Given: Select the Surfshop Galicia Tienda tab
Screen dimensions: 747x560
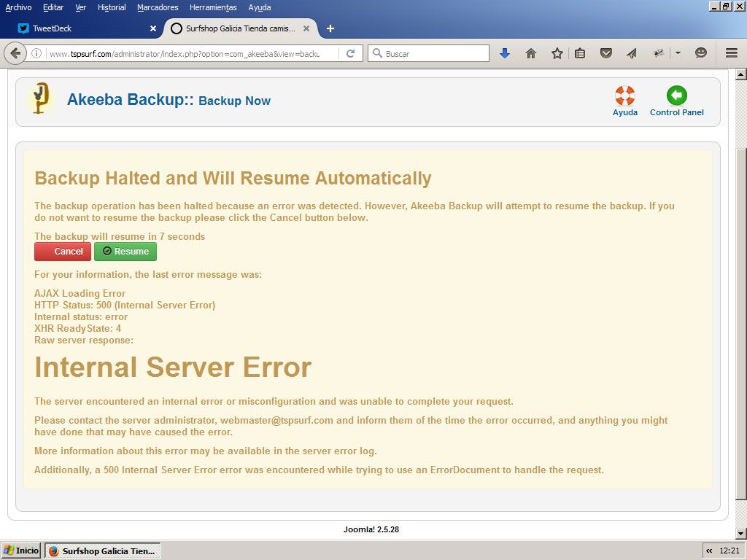Looking at the screenshot, I should [240, 28].
